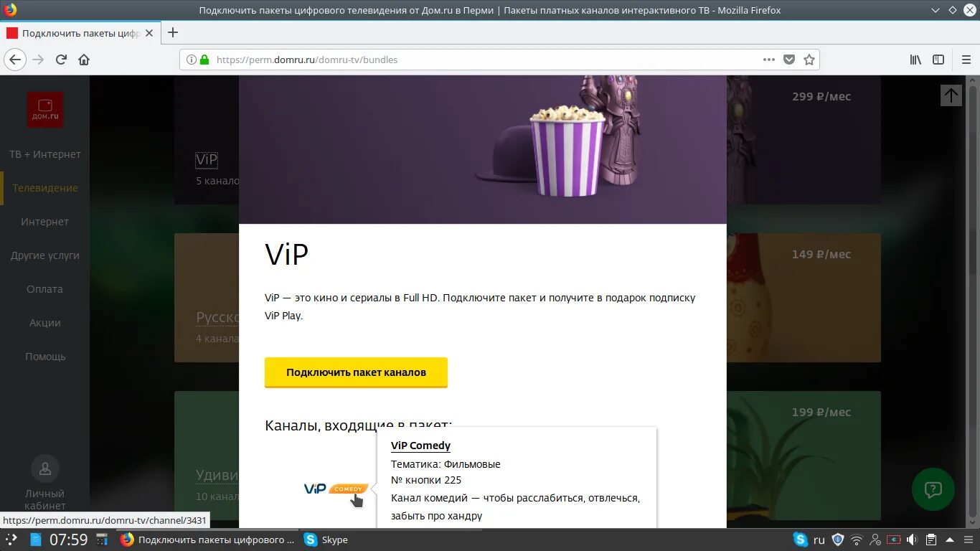Select the Подключить пакеты browser tab

tap(80, 33)
